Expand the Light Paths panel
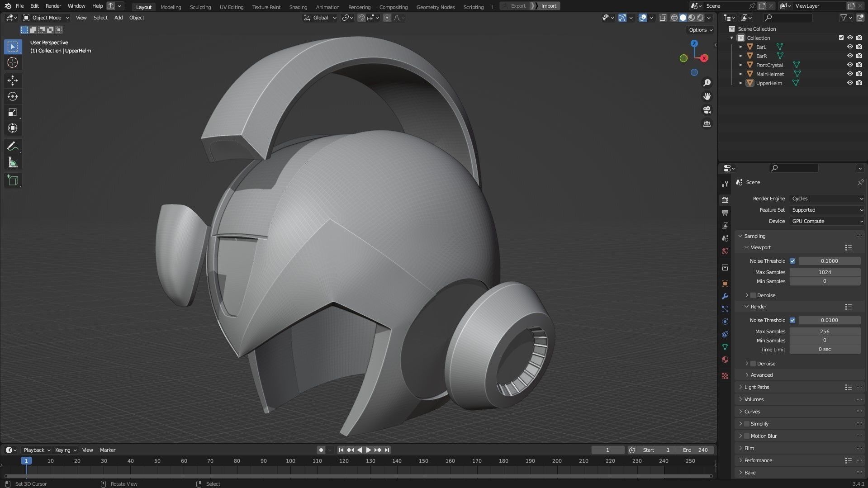868x488 pixels. click(x=756, y=387)
